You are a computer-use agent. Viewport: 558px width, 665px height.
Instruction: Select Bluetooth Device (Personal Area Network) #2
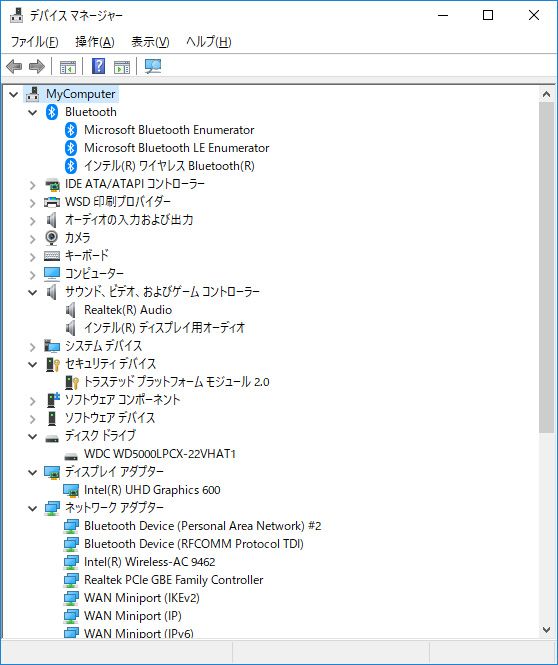(x=203, y=526)
